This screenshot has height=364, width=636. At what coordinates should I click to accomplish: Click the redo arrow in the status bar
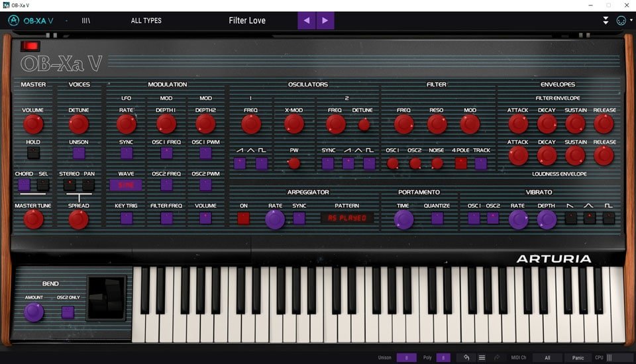pos(497,357)
